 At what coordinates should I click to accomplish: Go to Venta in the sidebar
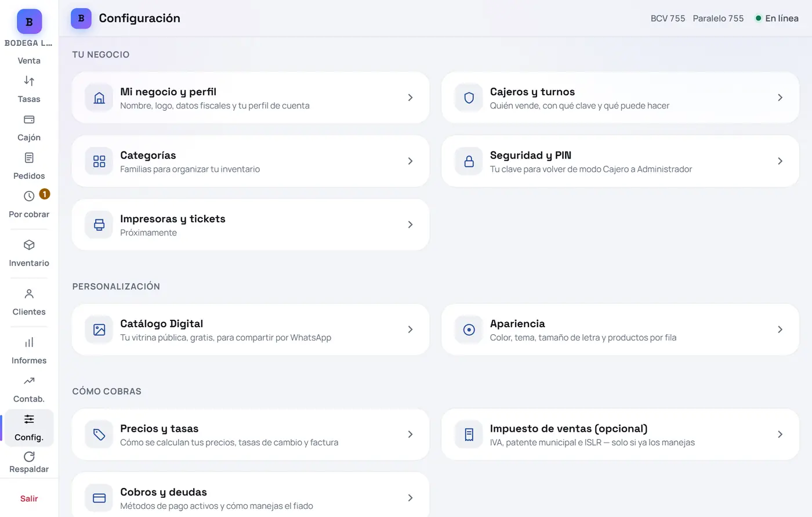[29, 60]
